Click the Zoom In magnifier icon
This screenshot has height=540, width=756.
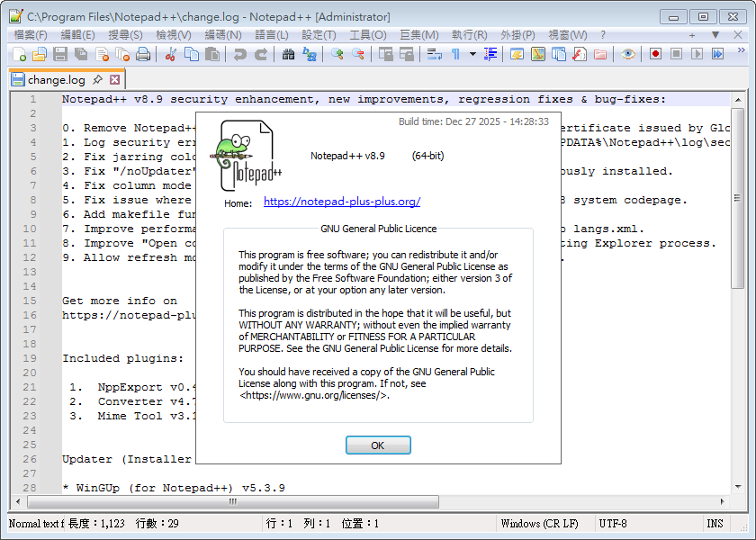coord(337,54)
